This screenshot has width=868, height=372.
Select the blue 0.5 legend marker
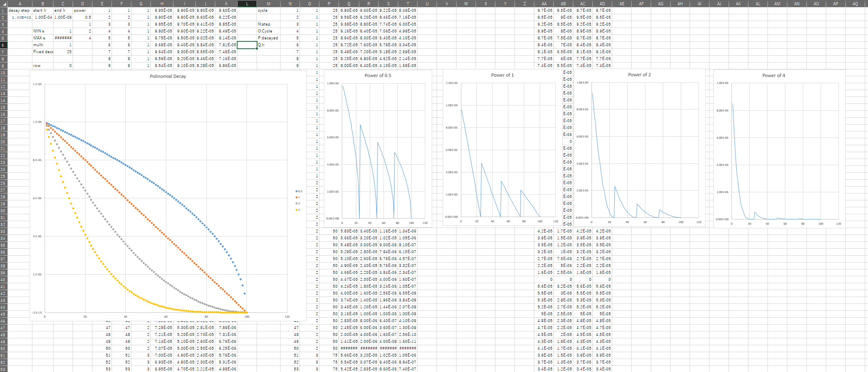(296, 191)
